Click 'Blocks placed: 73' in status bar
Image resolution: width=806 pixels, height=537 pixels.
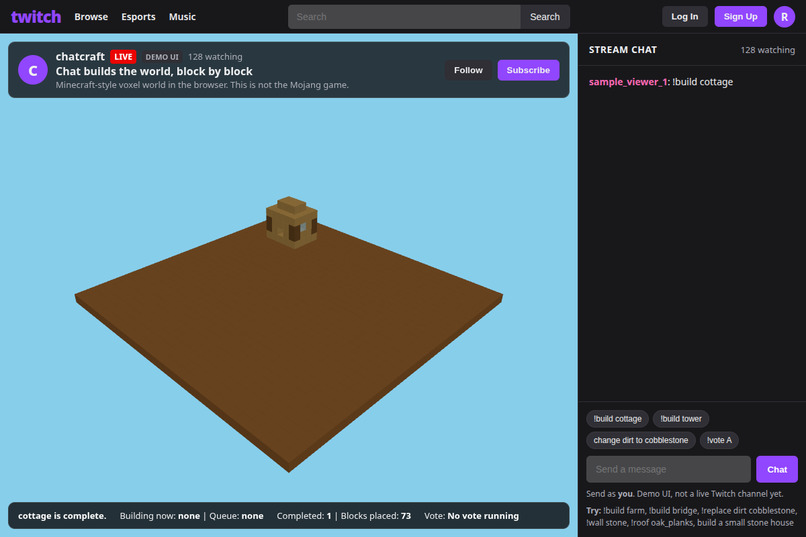(x=376, y=516)
